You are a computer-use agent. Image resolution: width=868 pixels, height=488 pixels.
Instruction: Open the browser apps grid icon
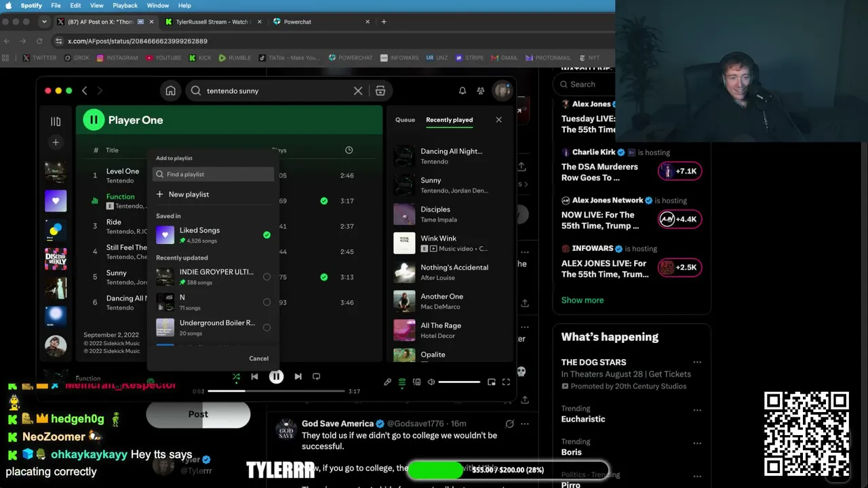(x=7, y=58)
